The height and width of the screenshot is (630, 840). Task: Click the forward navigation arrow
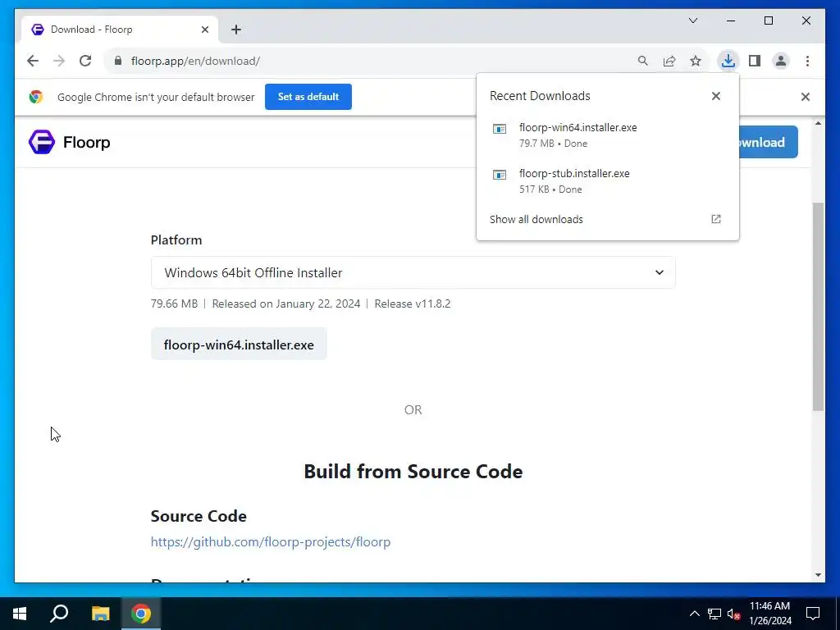59,61
